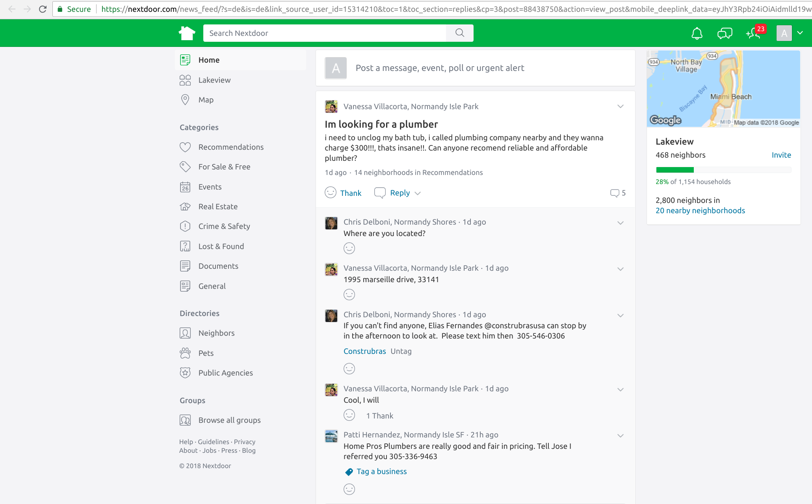
Task: Expand the account menu arrow beside avatar
Action: [x=800, y=33]
